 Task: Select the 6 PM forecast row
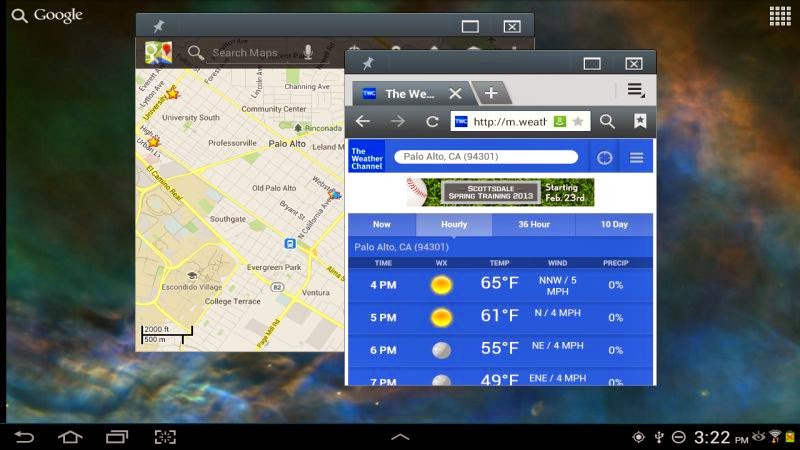500,351
